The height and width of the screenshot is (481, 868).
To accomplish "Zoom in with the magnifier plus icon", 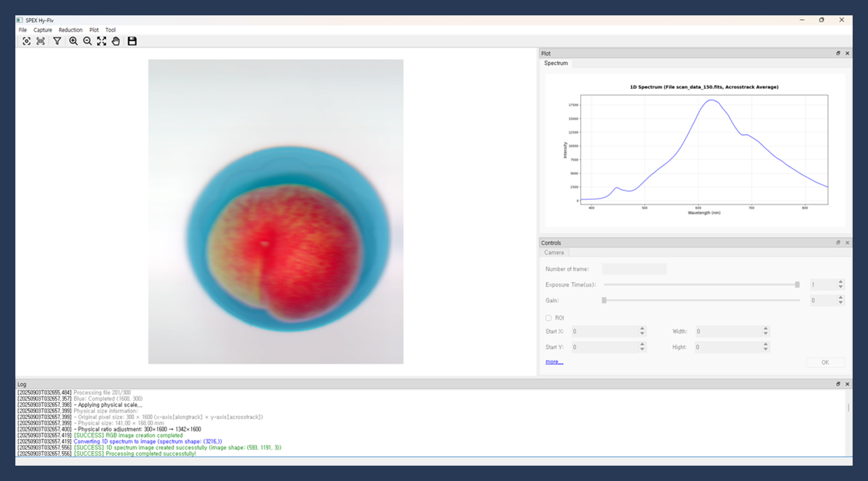I will (73, 41).
